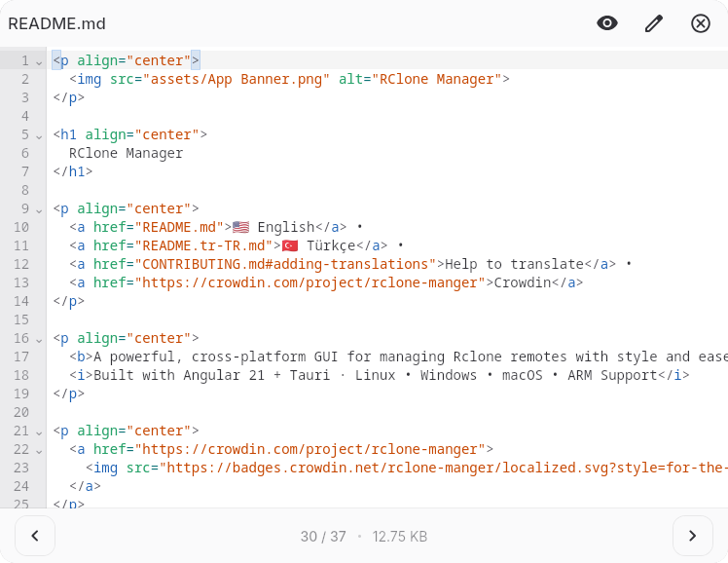Click the "assets/App Banner.png" string
728x563 pixels.
(237, 79)
